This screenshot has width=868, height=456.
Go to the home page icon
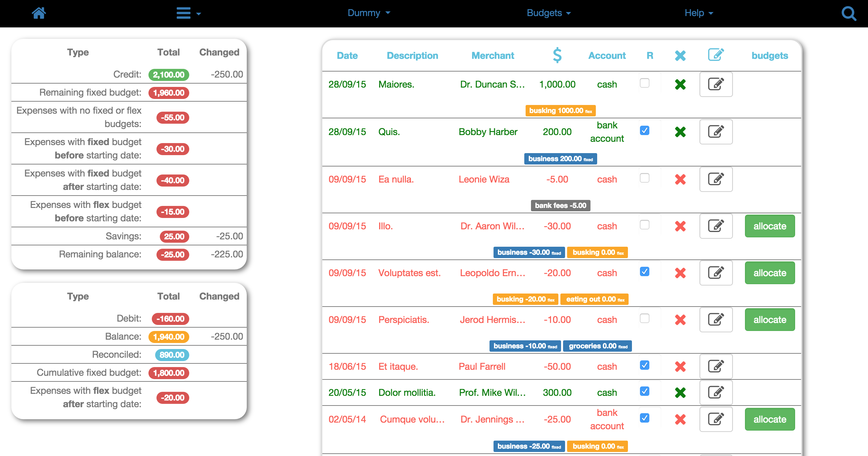39,13
